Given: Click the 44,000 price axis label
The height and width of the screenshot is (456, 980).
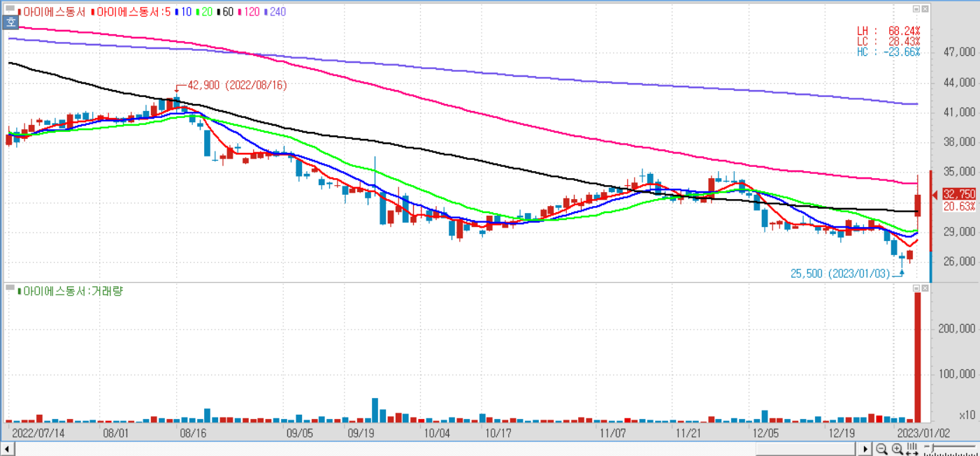Looking at the screenshot, I should pos(959,82).
